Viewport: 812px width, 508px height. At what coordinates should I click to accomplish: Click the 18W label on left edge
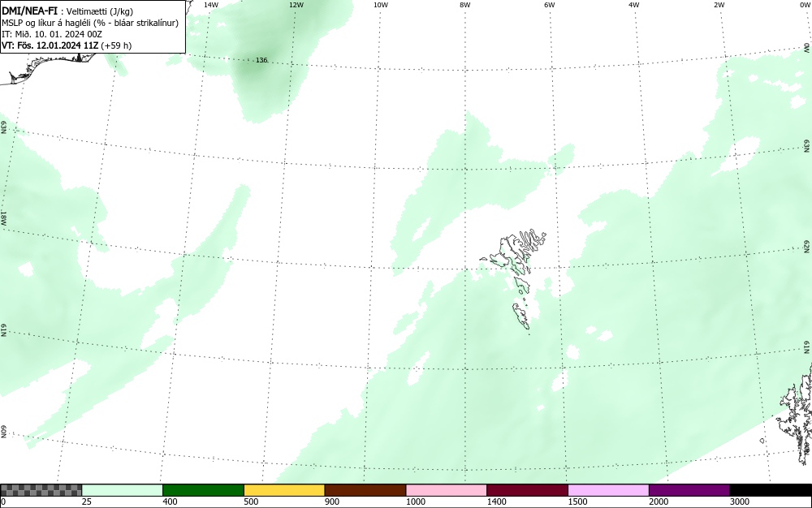[3, 217]
